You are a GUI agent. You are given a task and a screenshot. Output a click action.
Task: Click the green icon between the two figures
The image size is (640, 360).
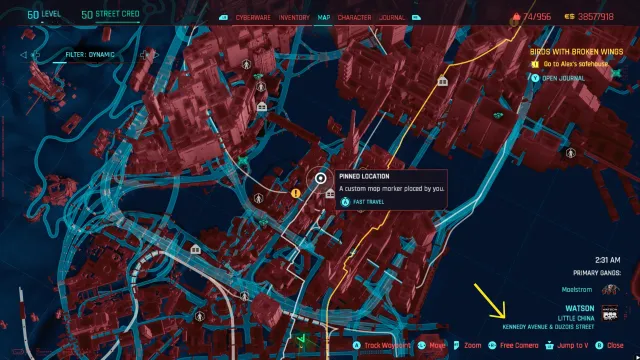click(x=258, y=76)
